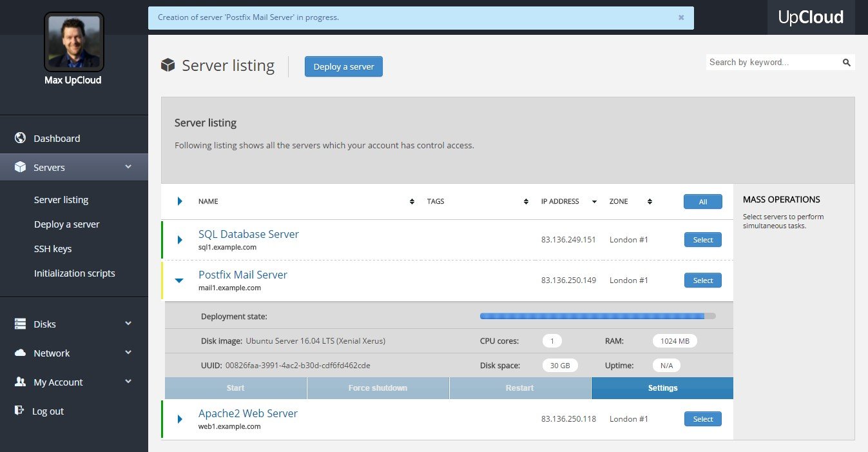This screenshot has width=868, height=452.
Task: Click the All selection button
Action: click(x=703, y=202)
